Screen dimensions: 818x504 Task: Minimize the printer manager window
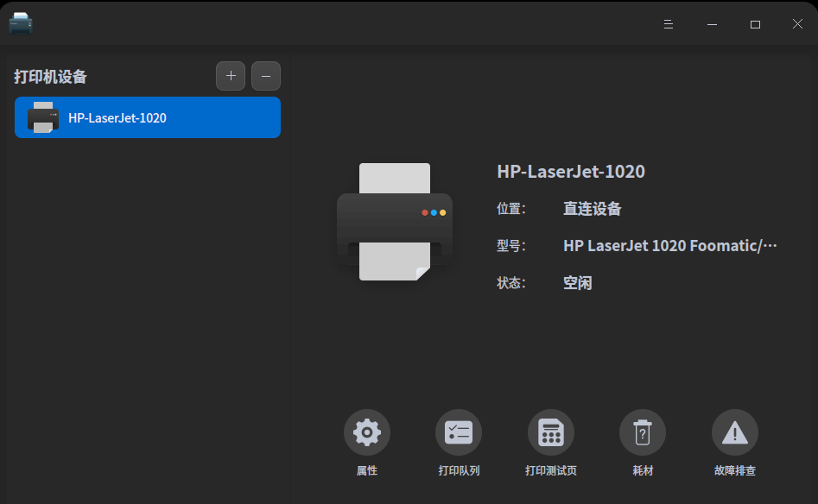coord(712,24)
